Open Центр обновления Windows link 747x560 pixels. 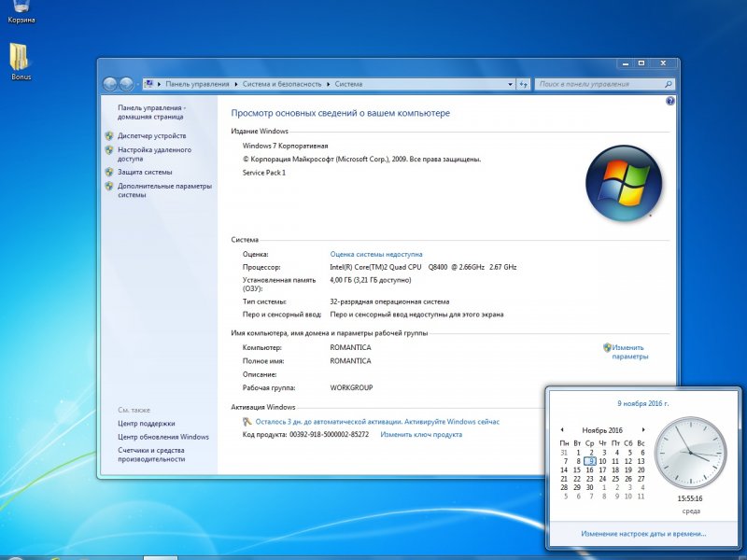coord(163,437)
